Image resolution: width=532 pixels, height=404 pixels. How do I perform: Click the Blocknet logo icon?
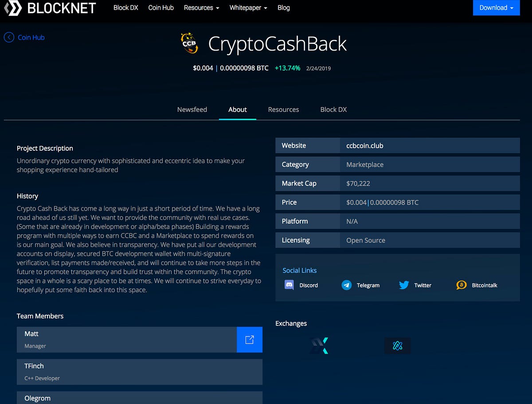pos(13,8)
